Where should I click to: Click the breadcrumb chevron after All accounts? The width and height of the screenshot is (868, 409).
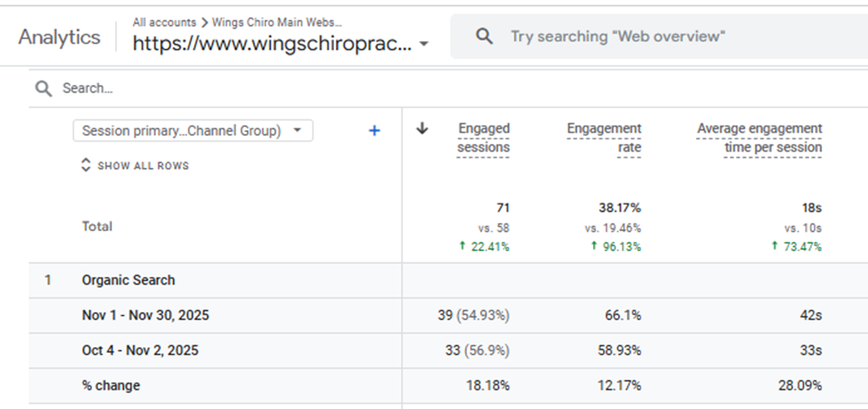[204, 22]
